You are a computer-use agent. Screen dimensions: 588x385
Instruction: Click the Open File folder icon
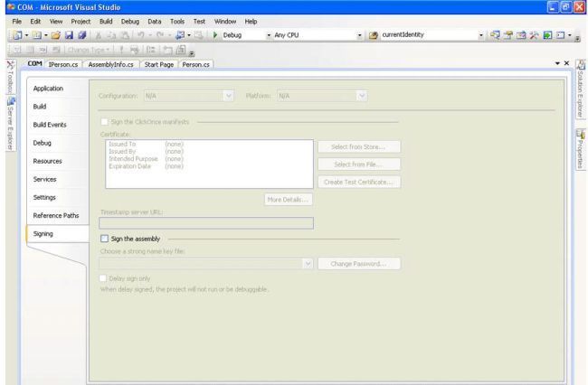point(56,35)
